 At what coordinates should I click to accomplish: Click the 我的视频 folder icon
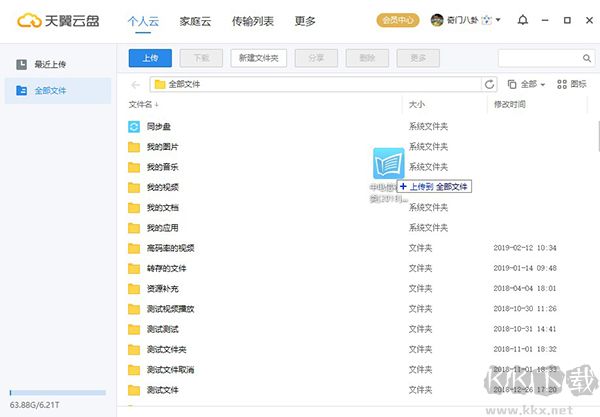coord(134,187)
